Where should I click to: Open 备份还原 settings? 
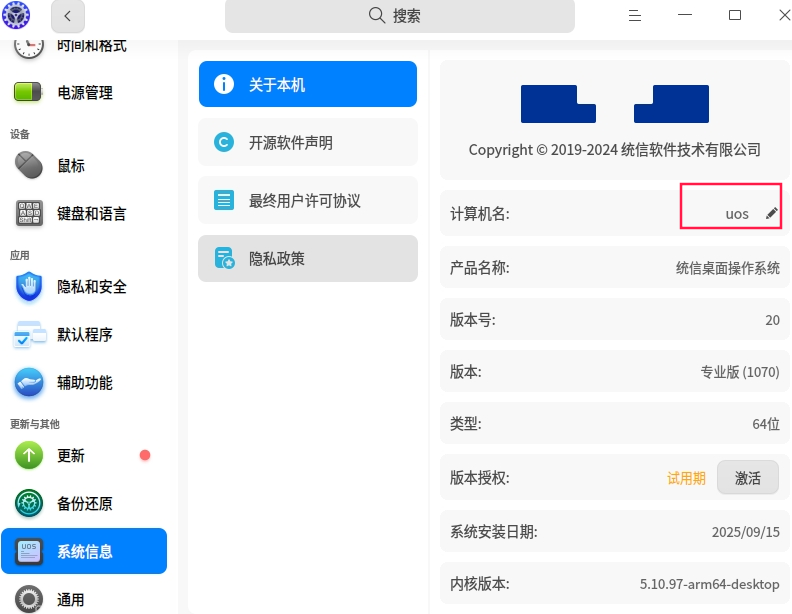pyautogui.click(x=84, y=503)
